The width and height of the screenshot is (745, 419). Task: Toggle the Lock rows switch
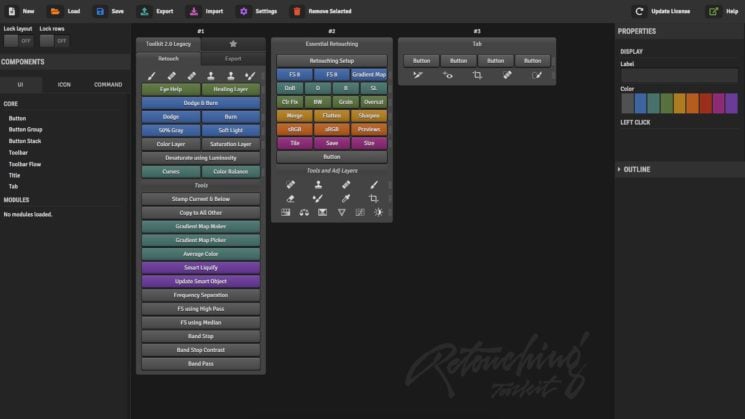click(x=54, y=41)
